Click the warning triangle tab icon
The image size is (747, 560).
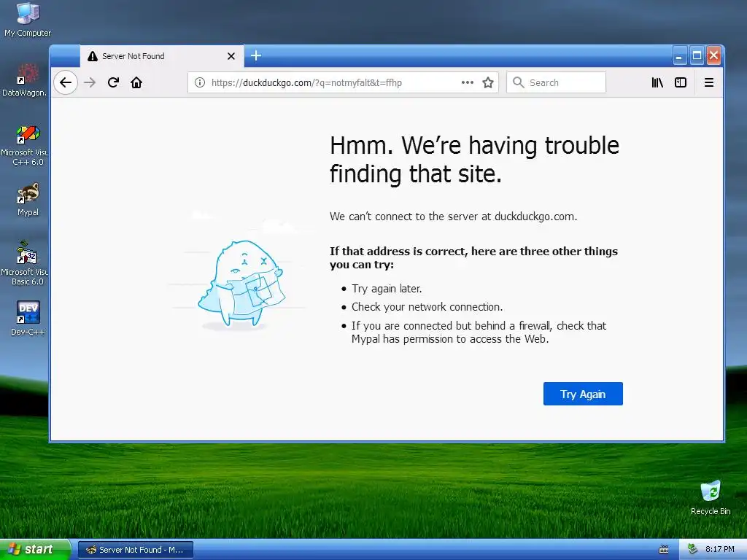[93, 56]
